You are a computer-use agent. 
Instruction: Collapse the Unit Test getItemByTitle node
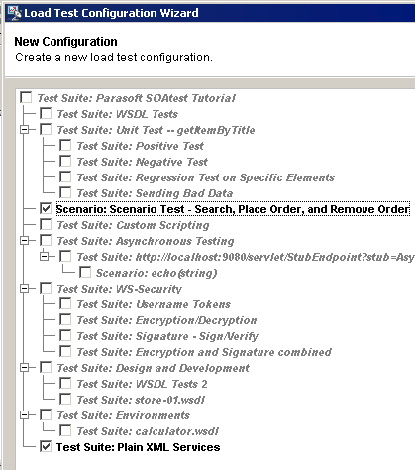pos(24,130)
